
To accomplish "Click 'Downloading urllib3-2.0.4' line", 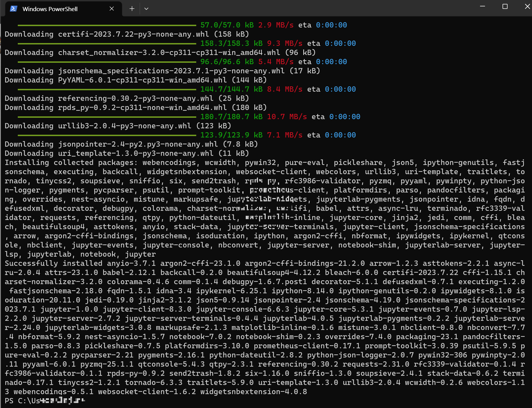I will 118,126.
